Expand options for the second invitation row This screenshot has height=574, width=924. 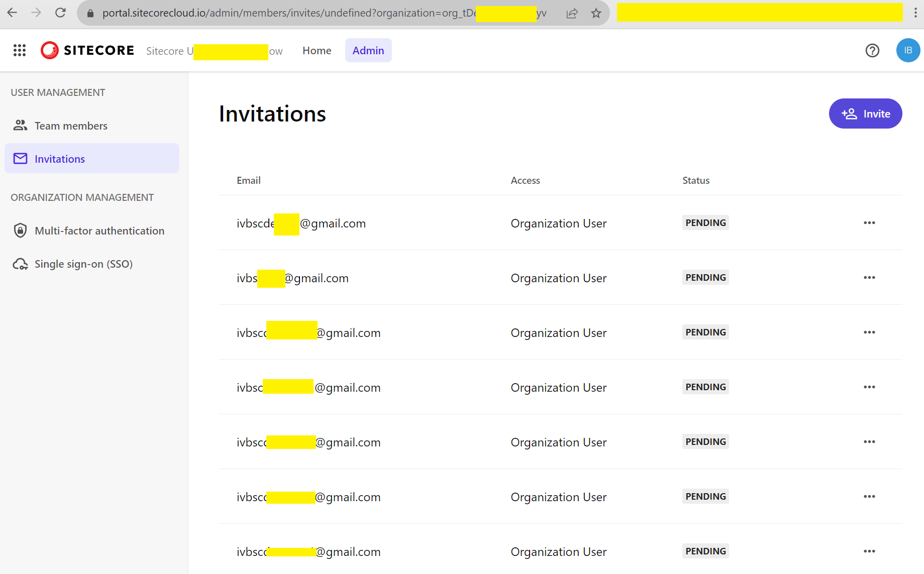(869, 277)
